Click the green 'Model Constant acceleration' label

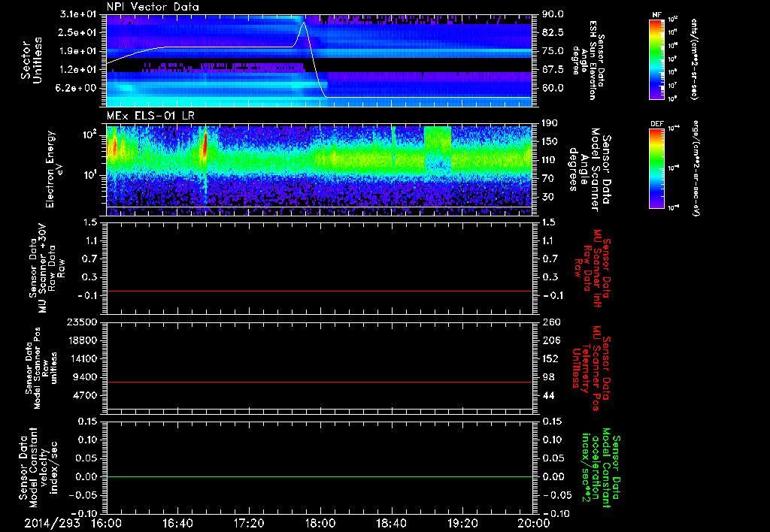(x=600, y=468)
